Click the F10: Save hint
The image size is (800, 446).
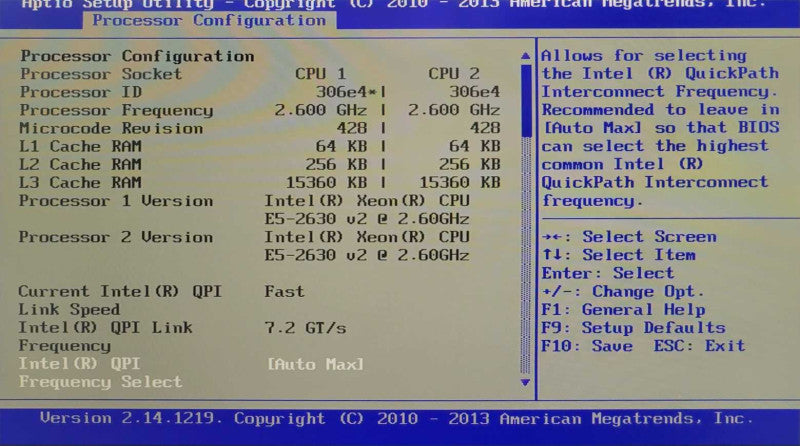click(587, 346)
